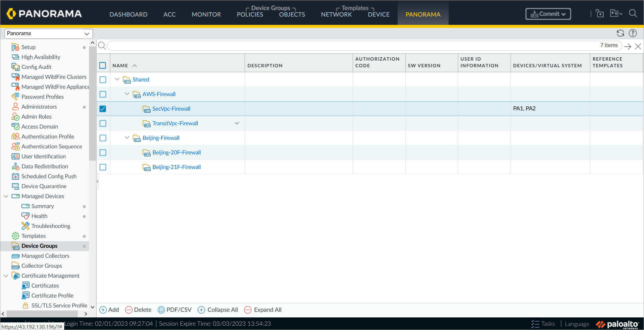Click the Access Domain icon

click(x=15, y=127)
